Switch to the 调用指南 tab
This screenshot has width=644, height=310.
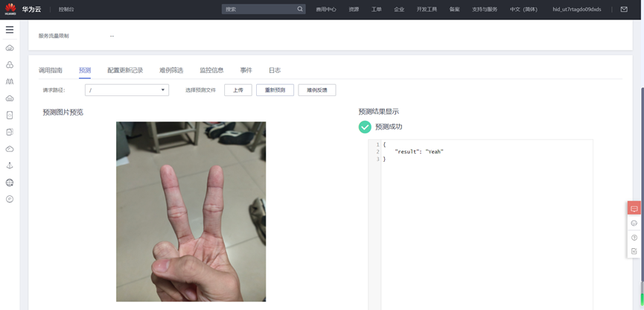click(x=51, y=70)
